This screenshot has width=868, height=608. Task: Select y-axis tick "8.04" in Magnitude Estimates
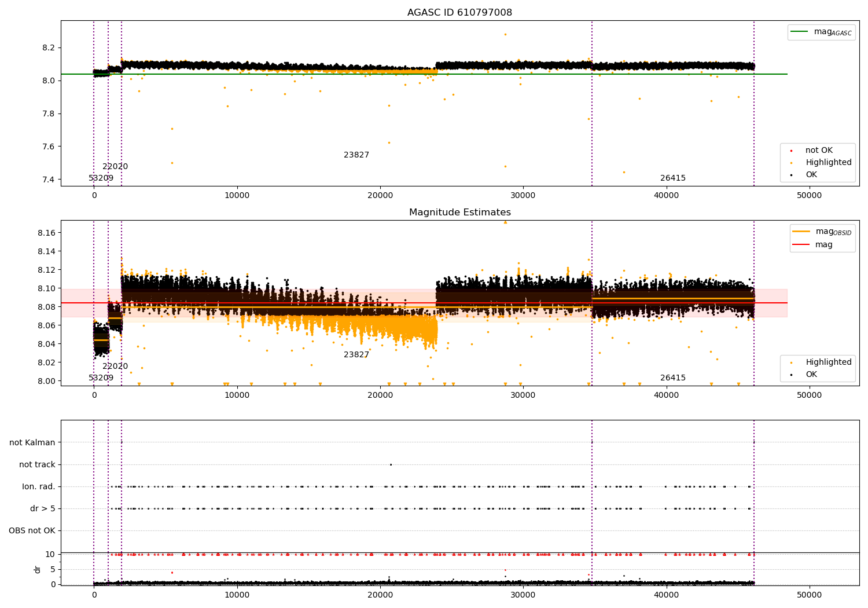[x=46, y=344]
